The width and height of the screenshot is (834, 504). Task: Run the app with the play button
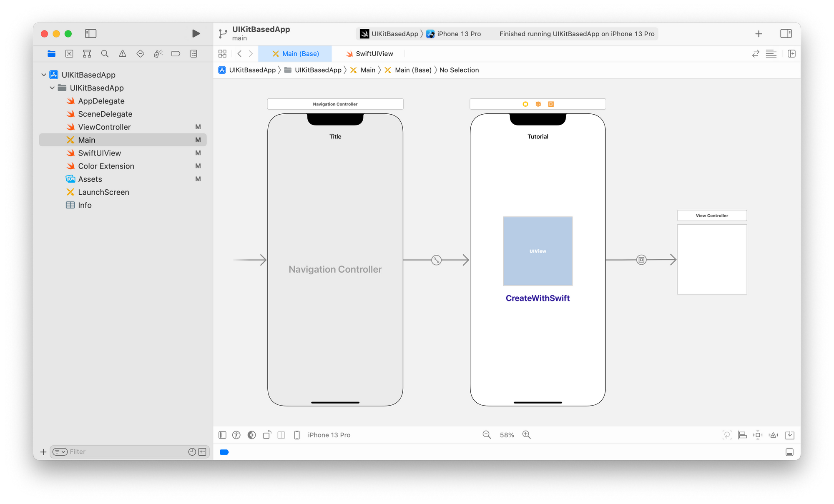[x=196, y=33]
